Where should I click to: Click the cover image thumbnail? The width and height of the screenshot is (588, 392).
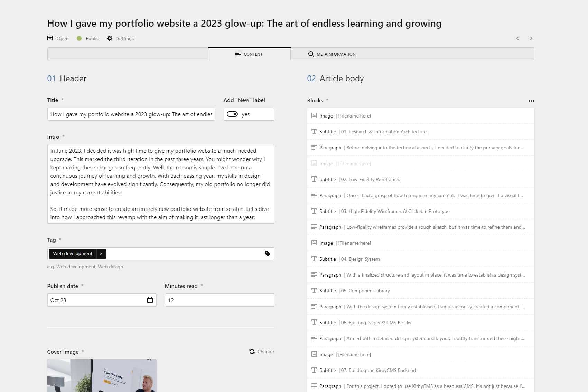click(x=102, y=375)
